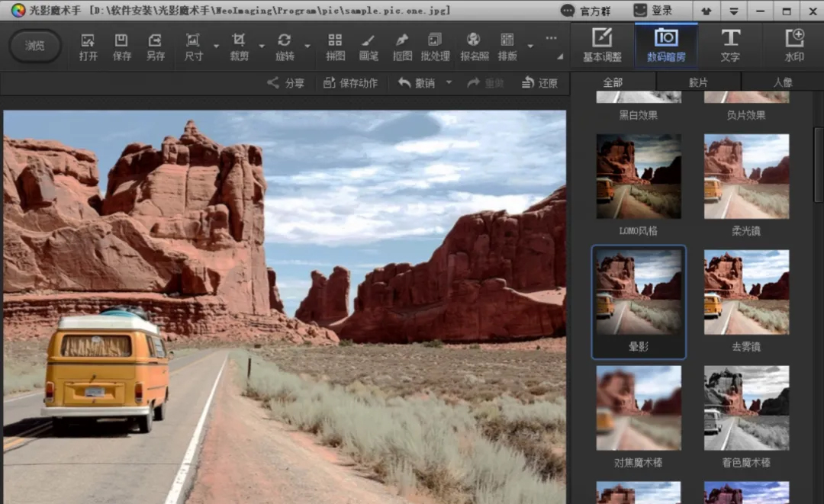Expand the 排版 dropdown arrow
The height and width of the screenshot is (504, 824).
coord(530,47)
